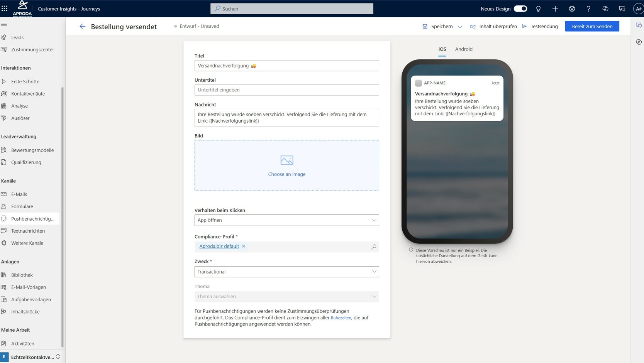Expand the Speichern dropdown arrow
This screenshot has width=644, height=363.
460,26
